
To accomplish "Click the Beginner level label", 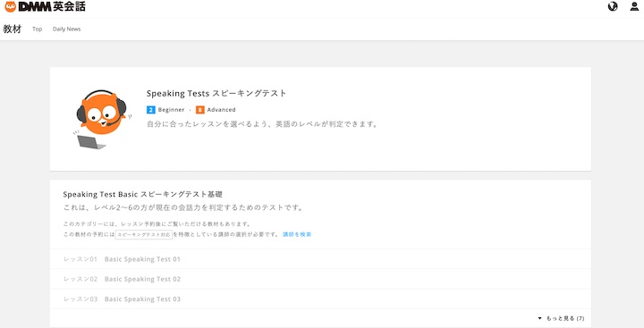I will 171,110.
